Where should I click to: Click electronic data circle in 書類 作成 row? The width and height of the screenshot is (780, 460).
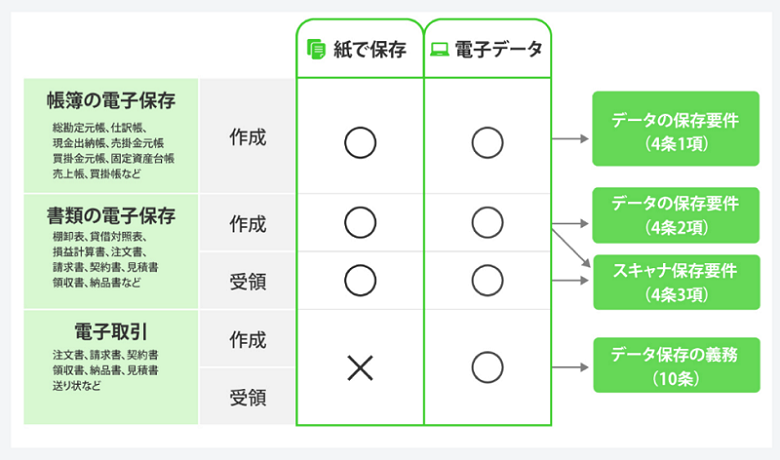487,221
